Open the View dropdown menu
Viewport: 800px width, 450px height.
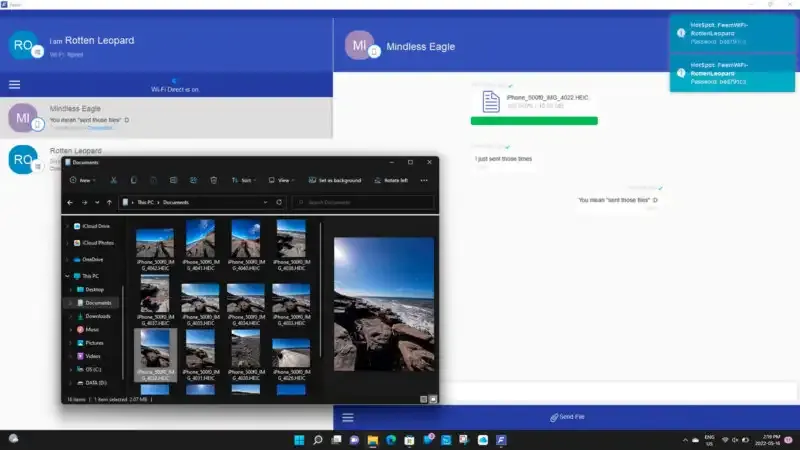coord(283,180)
